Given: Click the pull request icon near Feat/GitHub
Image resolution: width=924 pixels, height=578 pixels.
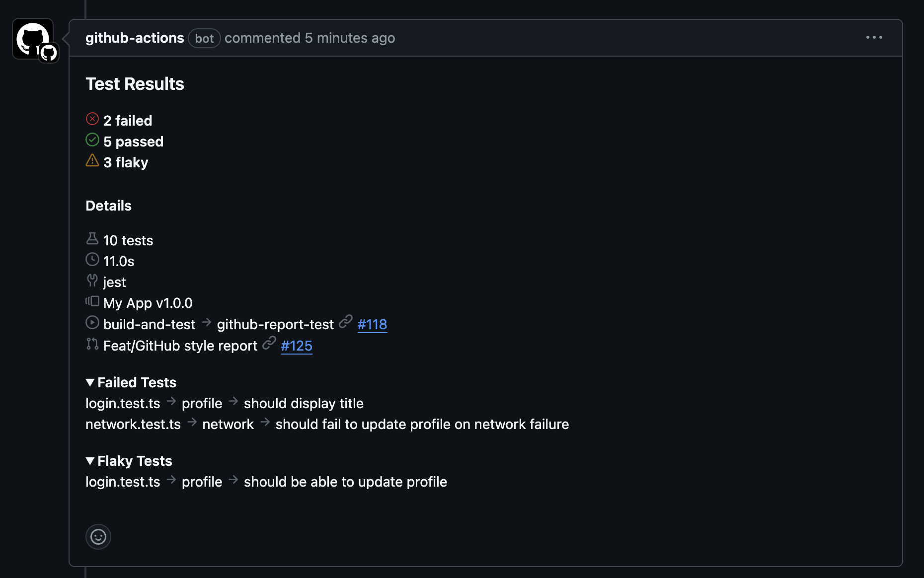Looking at the screenshot, I should 92,344.
